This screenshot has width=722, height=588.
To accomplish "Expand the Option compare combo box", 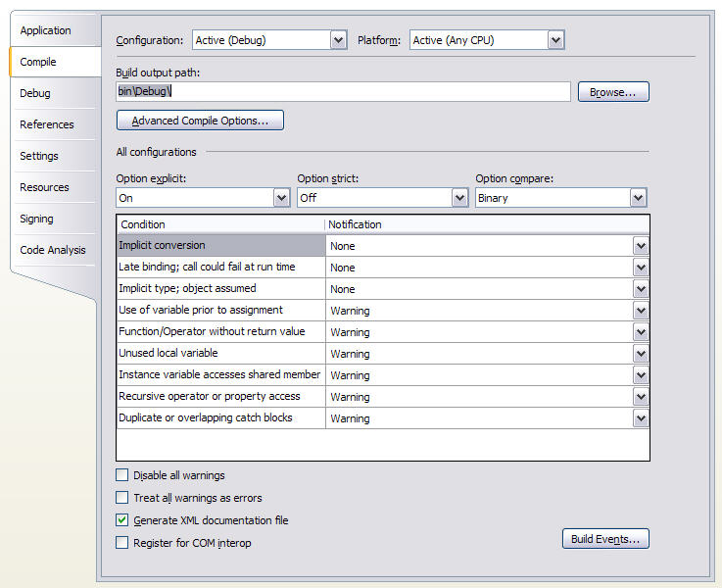I will [x=638, y=198].
